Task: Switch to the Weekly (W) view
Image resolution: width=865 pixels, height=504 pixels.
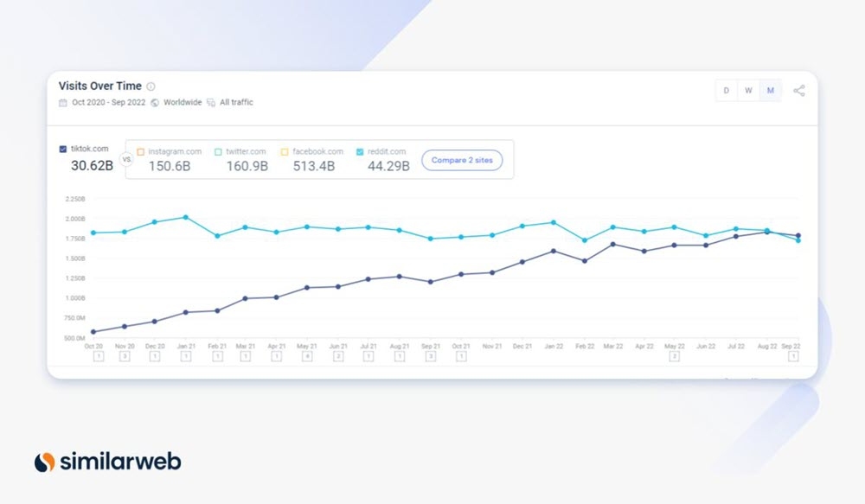Action: click(747, 90)
